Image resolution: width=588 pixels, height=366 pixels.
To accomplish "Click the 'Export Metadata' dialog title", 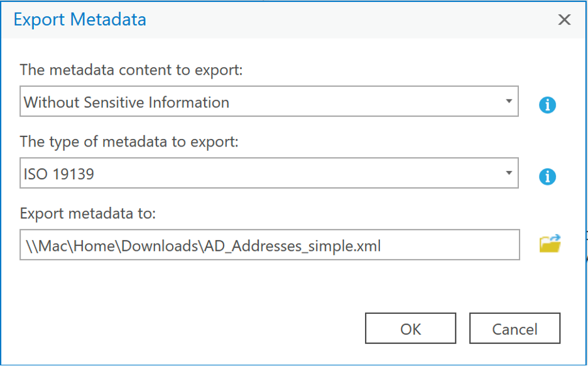I will pos(80,19).
